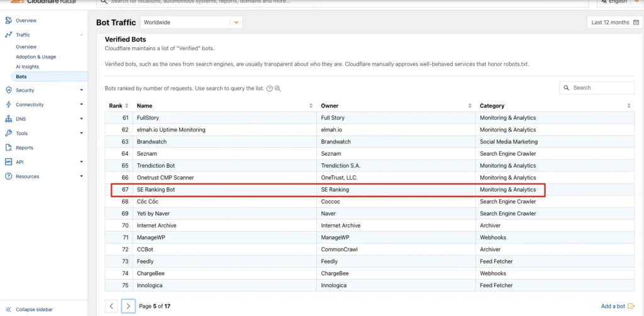Click Yeti by Naver name

(x=153, y=214)
